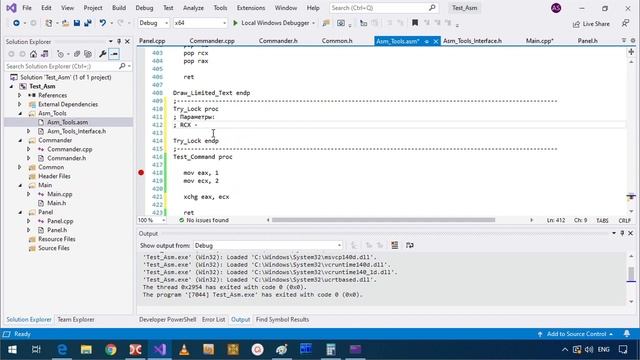The height and width of the screenshot is (360, 640).
Task: Click the Clear All icon in Output panel
Action: 394,245
